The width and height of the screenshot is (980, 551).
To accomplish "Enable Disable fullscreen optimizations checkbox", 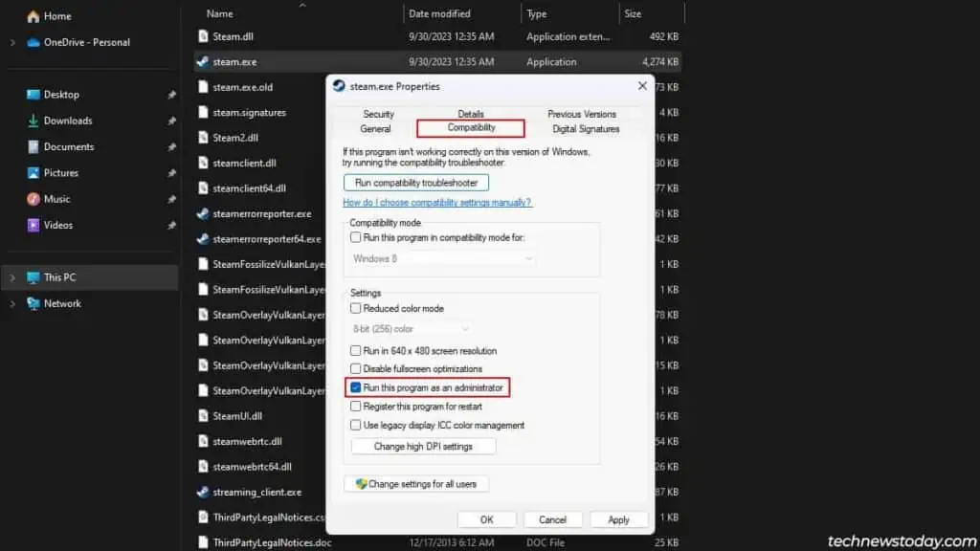I will pos(356,368).
